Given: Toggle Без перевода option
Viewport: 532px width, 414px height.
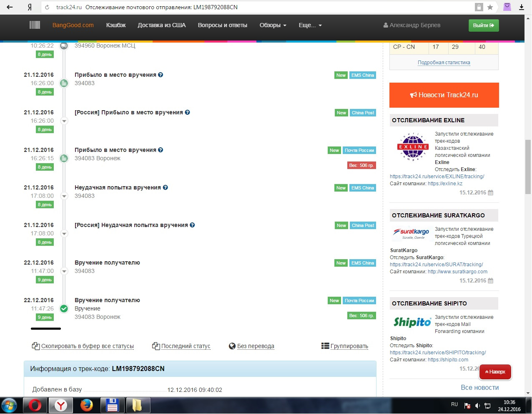Looking at the screenshot, I should click(251, 346).
